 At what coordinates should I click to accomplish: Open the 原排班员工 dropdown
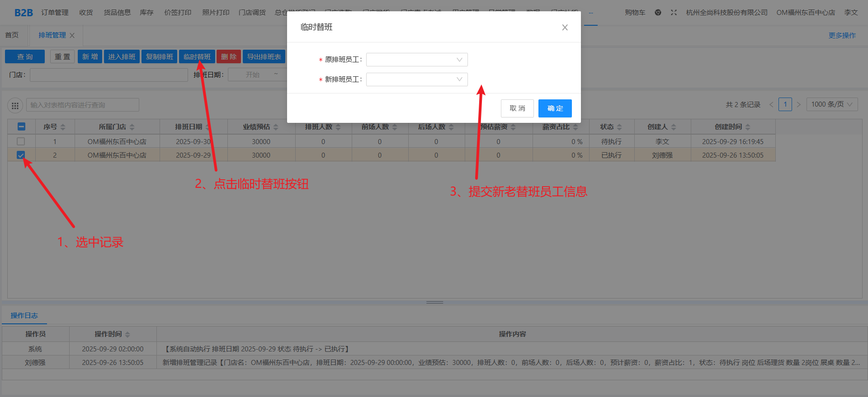pos(416,60)
